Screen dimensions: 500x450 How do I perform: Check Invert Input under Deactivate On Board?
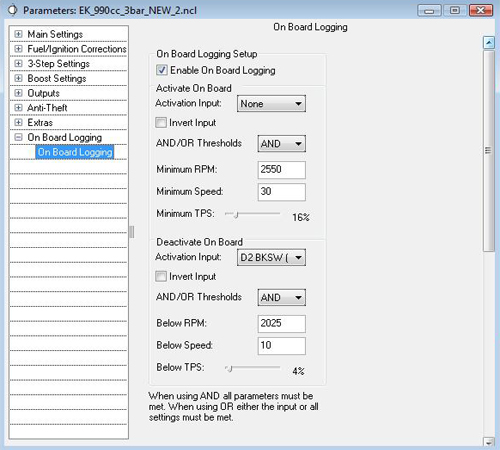(161, 276)
